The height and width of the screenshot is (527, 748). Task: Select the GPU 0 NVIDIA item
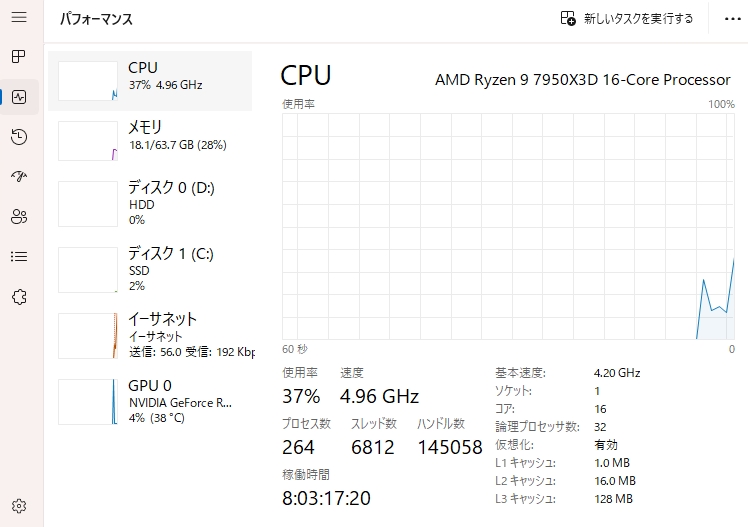point(150,401)
